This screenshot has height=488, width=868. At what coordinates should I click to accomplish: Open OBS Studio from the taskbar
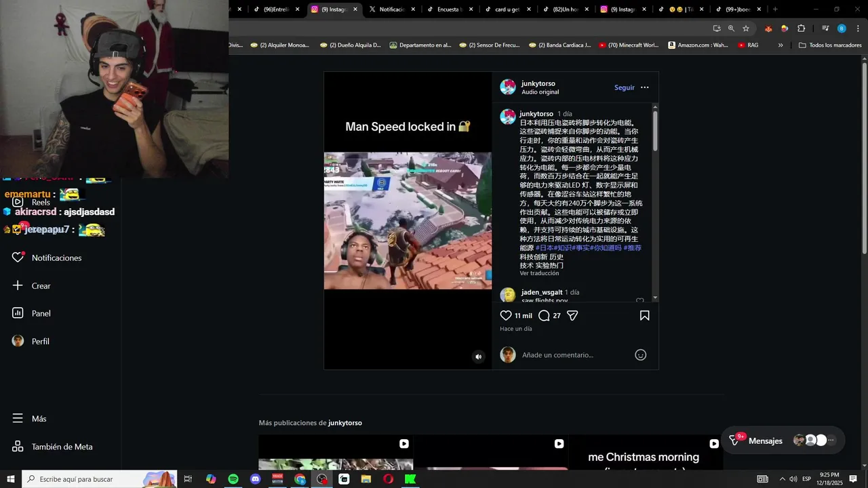tap(322, 479)
